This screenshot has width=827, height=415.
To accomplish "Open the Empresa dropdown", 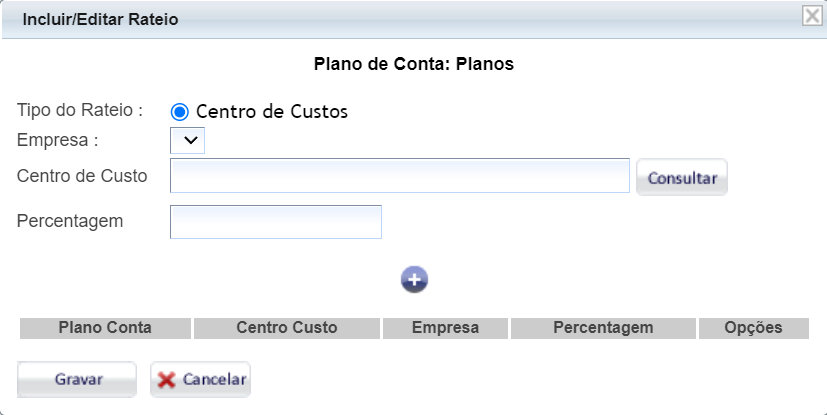I will (188, 140).
